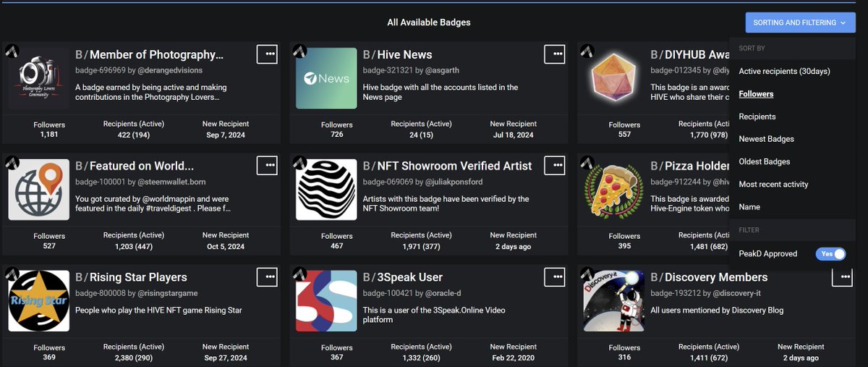868x367 pixels.
Task: Open options menu for Discovery Members badge
Action: (x=842, y=277)
